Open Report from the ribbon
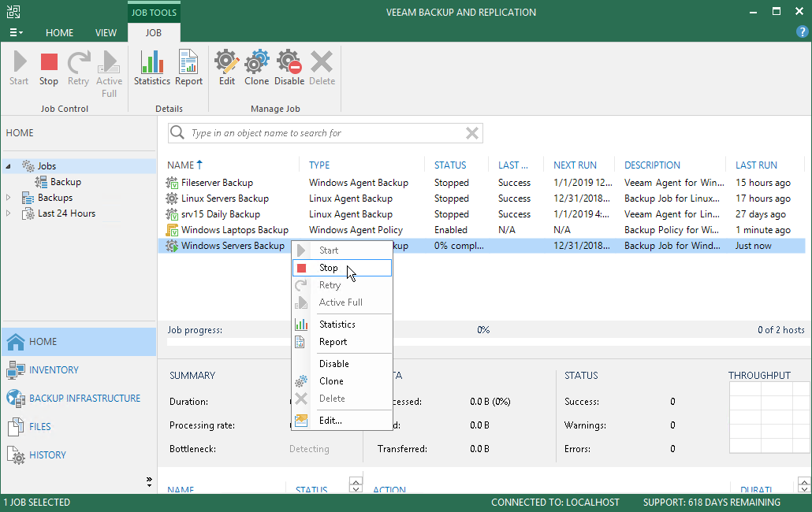Screen dimensions: 812x512 [188, 69]
